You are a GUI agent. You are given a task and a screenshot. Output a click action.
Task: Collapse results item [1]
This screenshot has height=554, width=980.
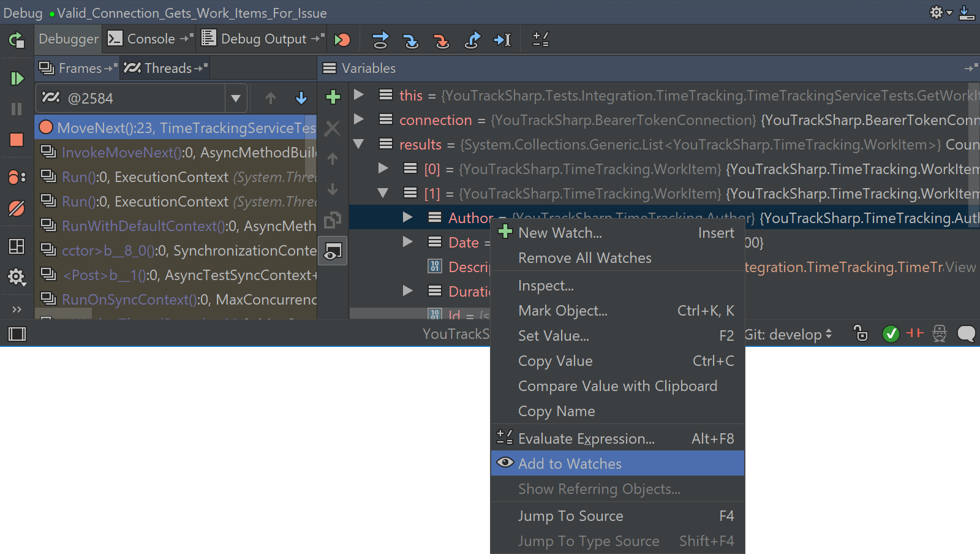click(x=383, y=193)
